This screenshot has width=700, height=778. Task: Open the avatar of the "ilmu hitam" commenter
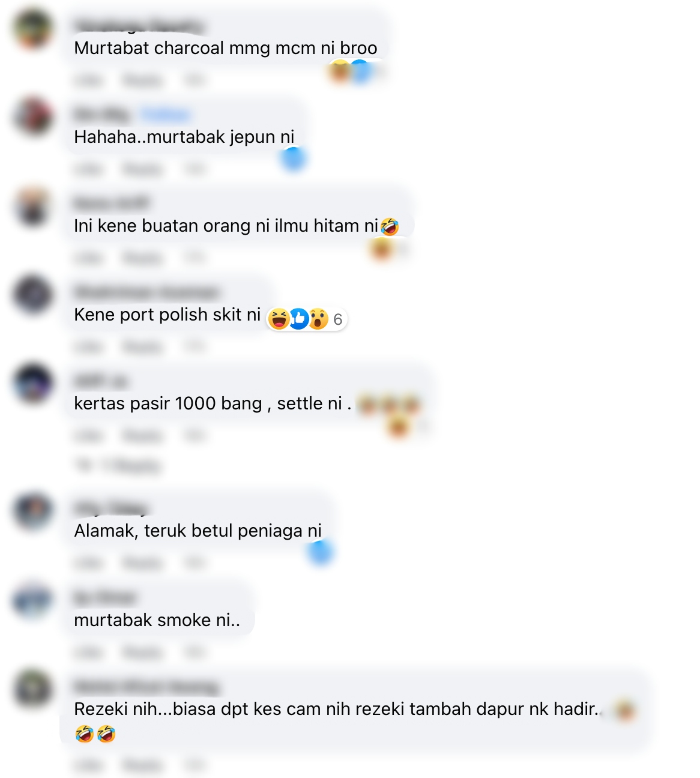click(x=34, y=206)
